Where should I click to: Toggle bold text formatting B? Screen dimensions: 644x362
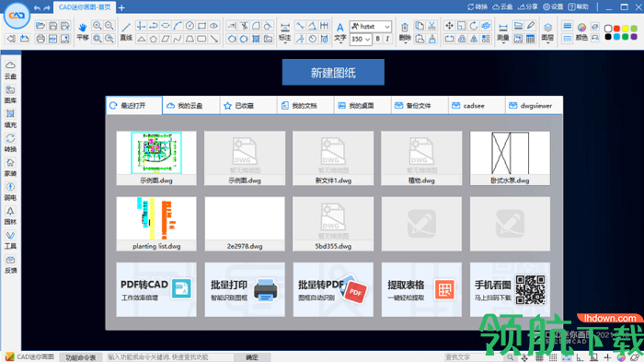(378, 39)
